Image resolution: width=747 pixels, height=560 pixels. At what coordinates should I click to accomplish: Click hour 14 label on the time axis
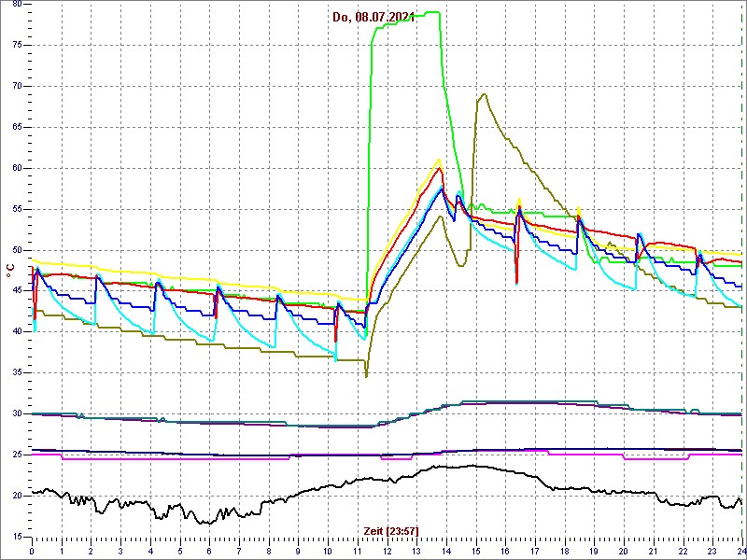pos(445,551)
